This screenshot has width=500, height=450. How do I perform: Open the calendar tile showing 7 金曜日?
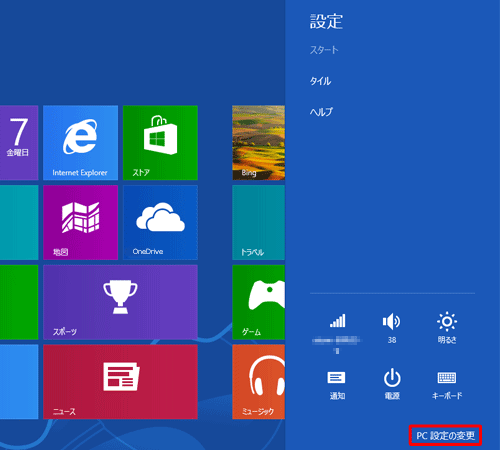[19, 143]
